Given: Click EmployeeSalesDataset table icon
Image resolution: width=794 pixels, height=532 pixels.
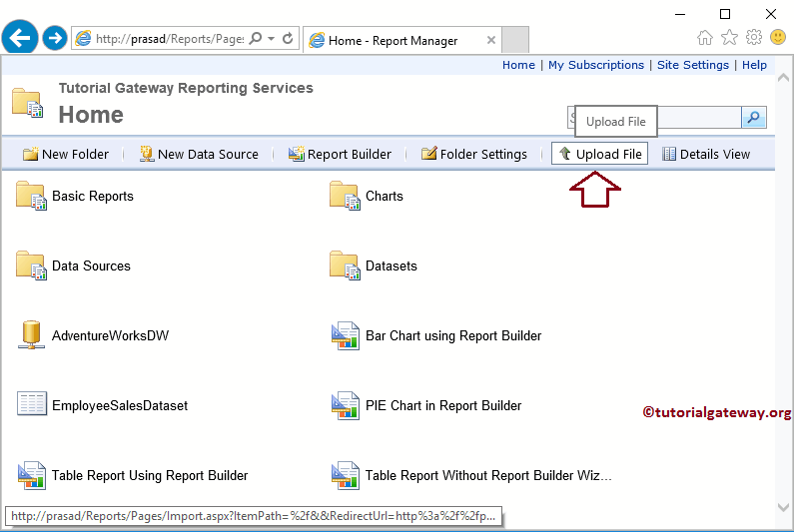Looking at the screenshot, I should pyautogui.click(x=32, y=403).
